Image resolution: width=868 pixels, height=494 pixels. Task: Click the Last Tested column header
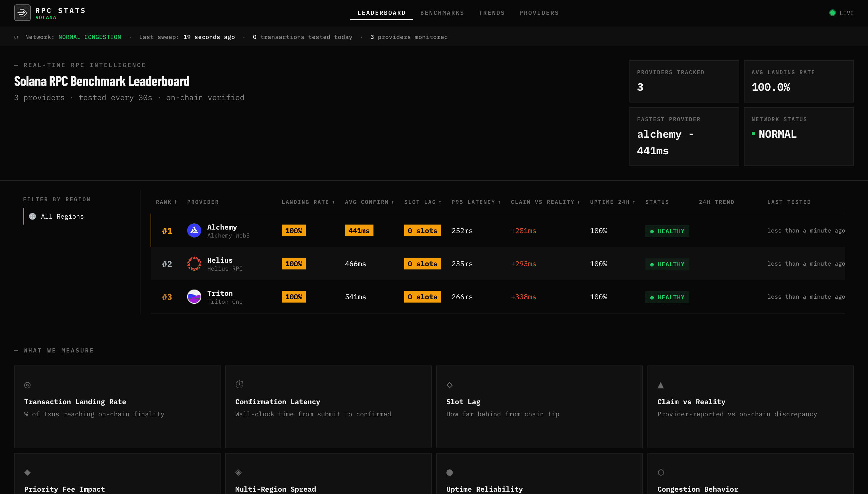click(x=789, y=202)
